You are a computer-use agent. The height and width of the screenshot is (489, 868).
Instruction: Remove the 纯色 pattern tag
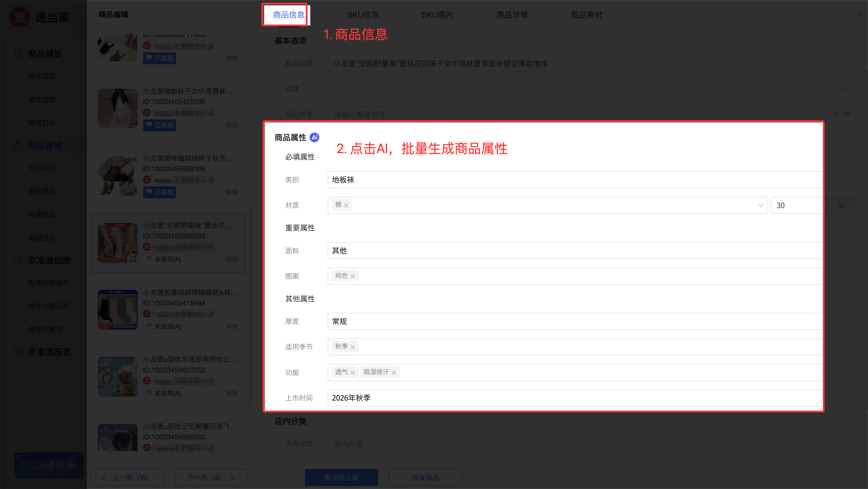pos(352,276)
